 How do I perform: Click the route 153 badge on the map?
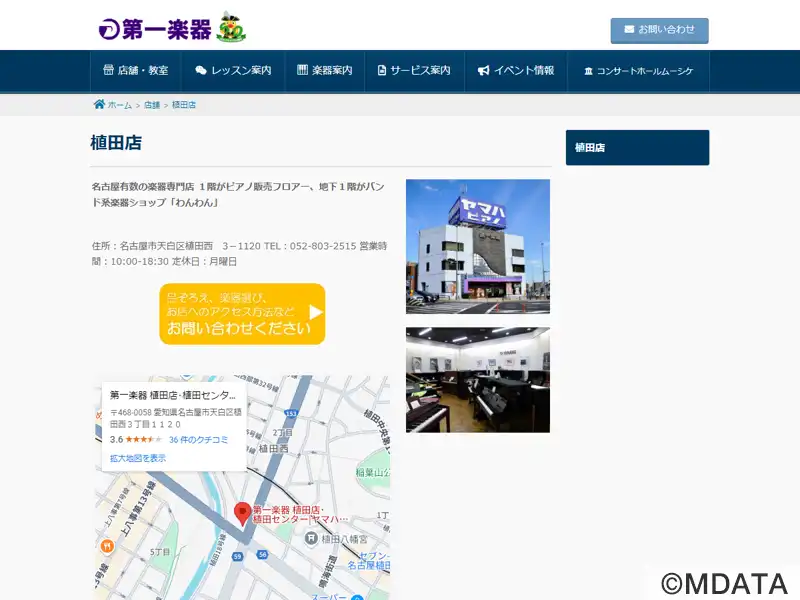(291, 413)
